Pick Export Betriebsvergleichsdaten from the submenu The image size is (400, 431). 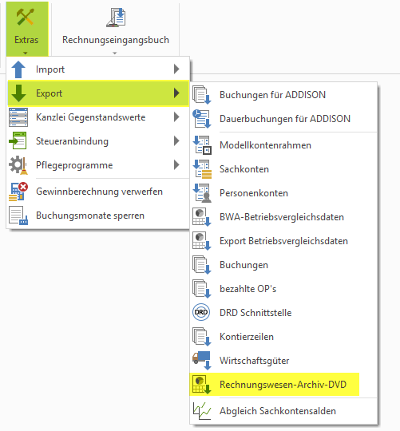(x=284, y=241)
